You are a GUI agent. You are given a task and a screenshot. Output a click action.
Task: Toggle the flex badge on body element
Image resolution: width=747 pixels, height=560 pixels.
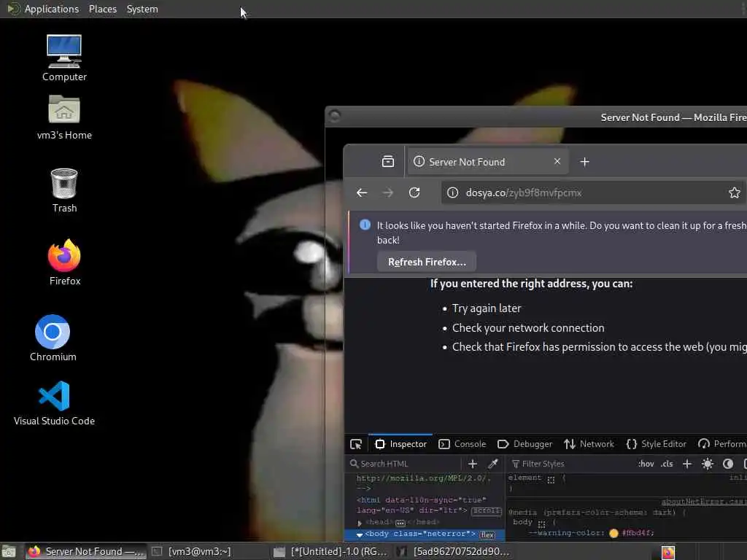pos(487,534)
